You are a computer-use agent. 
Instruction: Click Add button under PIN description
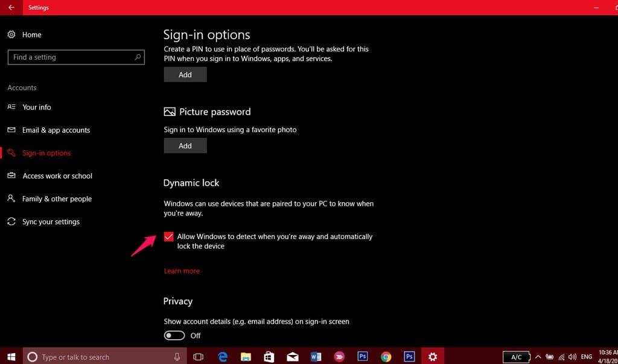point(185,75)
